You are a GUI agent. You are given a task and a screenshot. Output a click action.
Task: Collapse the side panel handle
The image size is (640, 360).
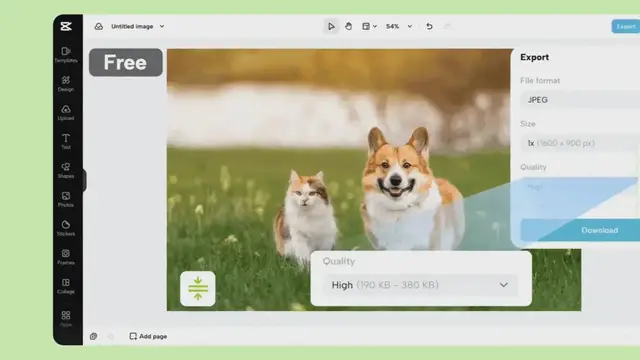84,180
